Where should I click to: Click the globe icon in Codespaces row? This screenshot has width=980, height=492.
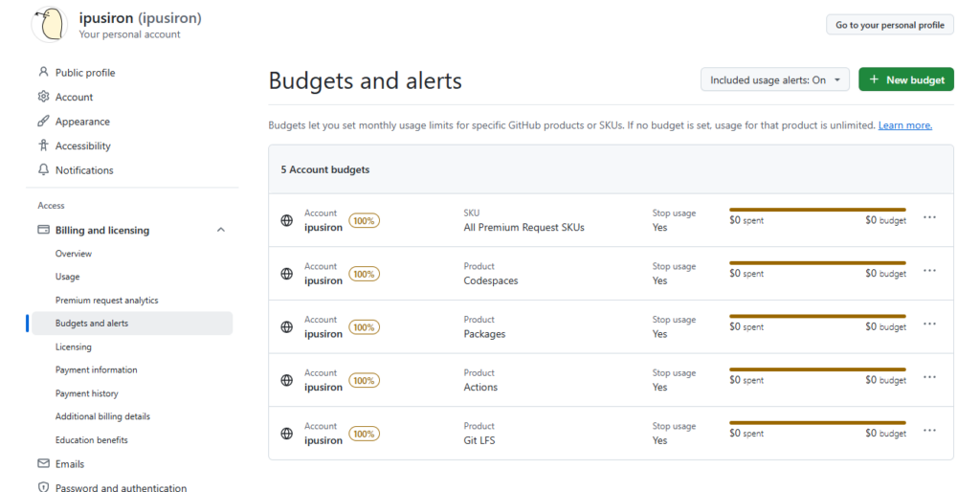286,274
